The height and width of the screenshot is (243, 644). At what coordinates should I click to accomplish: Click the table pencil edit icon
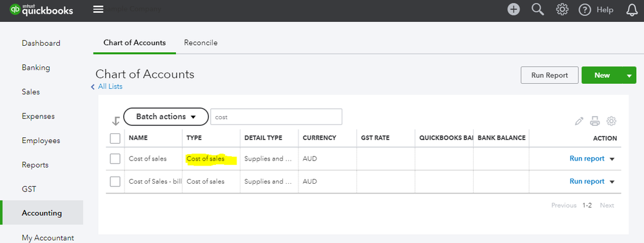[579, 121]
